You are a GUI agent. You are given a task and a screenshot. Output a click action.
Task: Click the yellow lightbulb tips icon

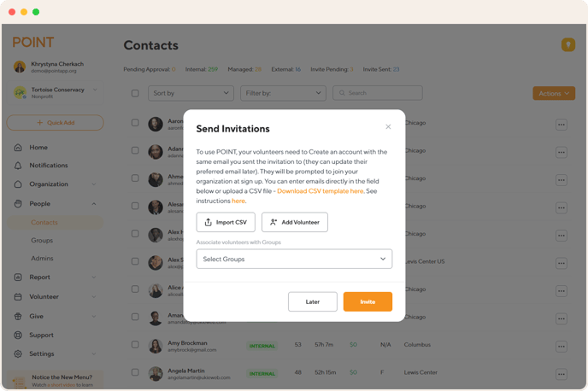[568, 45]
